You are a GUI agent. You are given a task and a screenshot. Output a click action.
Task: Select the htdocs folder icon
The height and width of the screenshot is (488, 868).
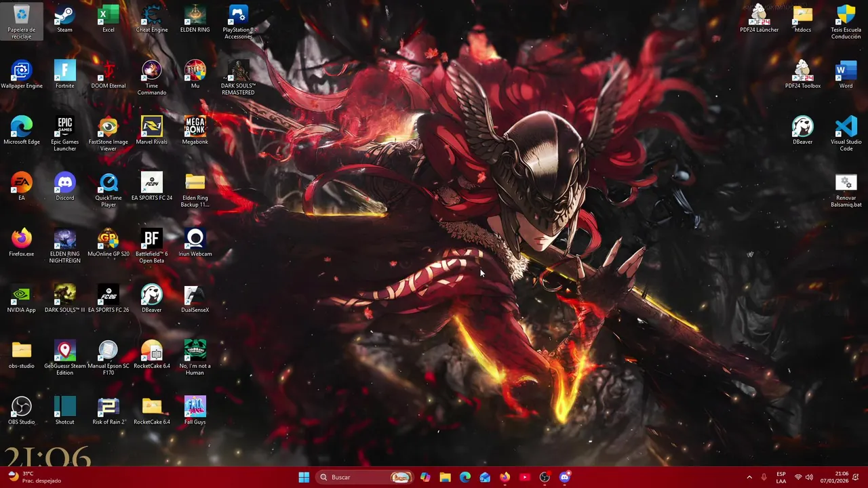click(x=803, y=19)
